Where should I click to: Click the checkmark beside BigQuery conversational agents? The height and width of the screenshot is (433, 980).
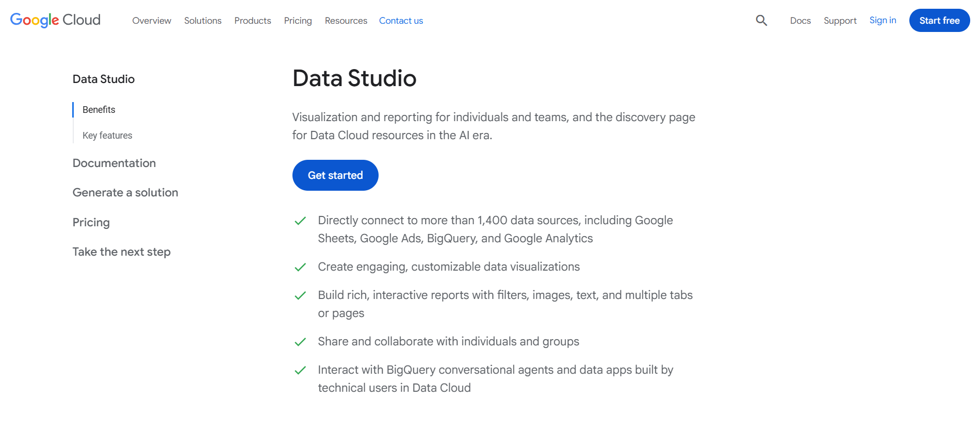300,370
